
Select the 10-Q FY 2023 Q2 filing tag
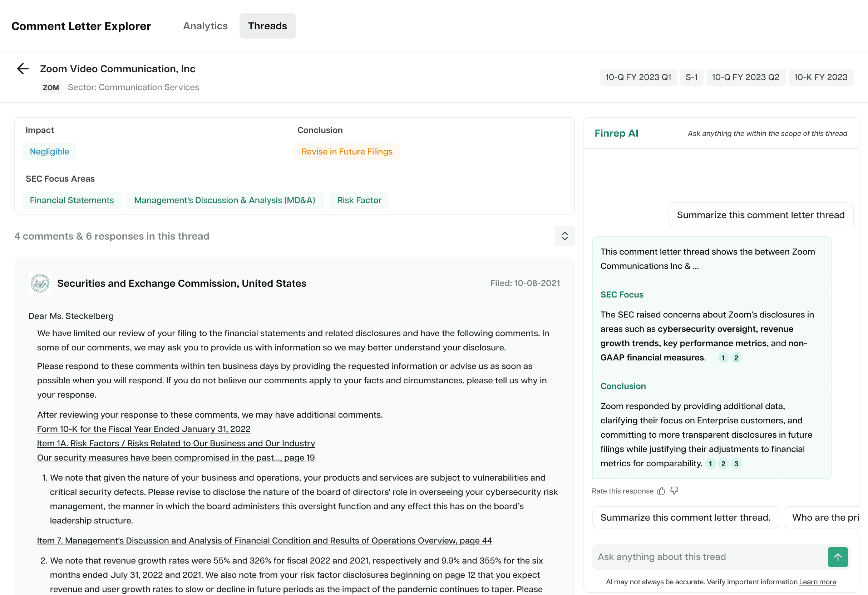[x=745, y=77]
